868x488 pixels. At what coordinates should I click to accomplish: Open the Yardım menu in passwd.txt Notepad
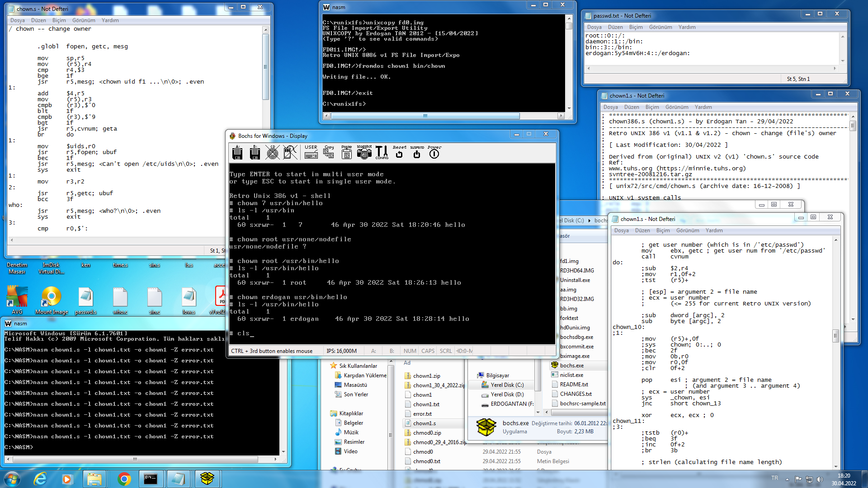click(x=687, y=27)
